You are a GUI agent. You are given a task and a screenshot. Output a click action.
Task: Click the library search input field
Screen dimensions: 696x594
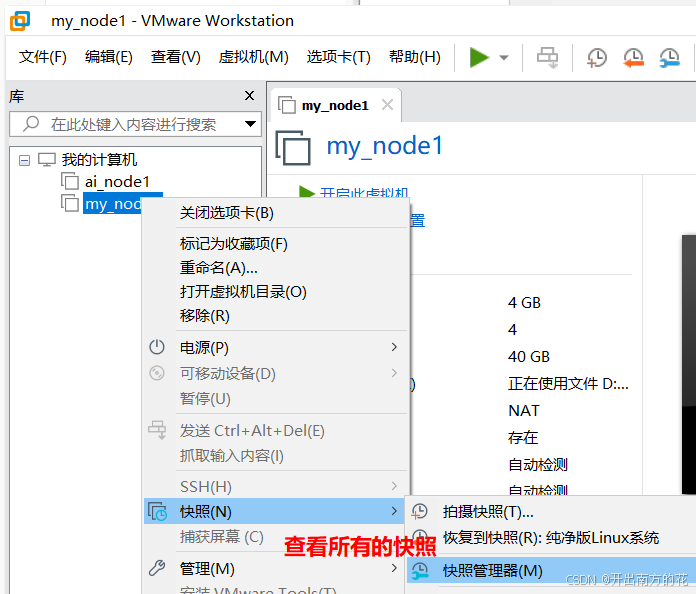point(135,124)
